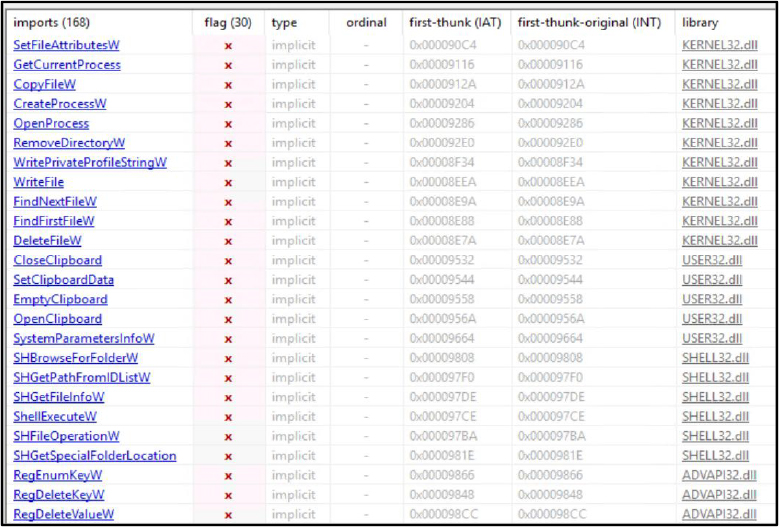Click the red flag X for SHFileOperationW
This screenshot has height=527, width=779.
(228, 437)
